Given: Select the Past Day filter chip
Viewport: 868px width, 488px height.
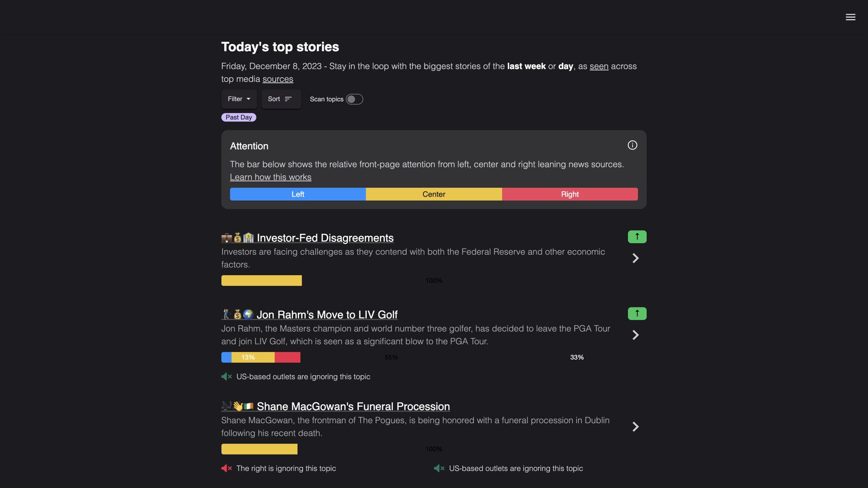Looking at the screenshot, I should (239, 117).
